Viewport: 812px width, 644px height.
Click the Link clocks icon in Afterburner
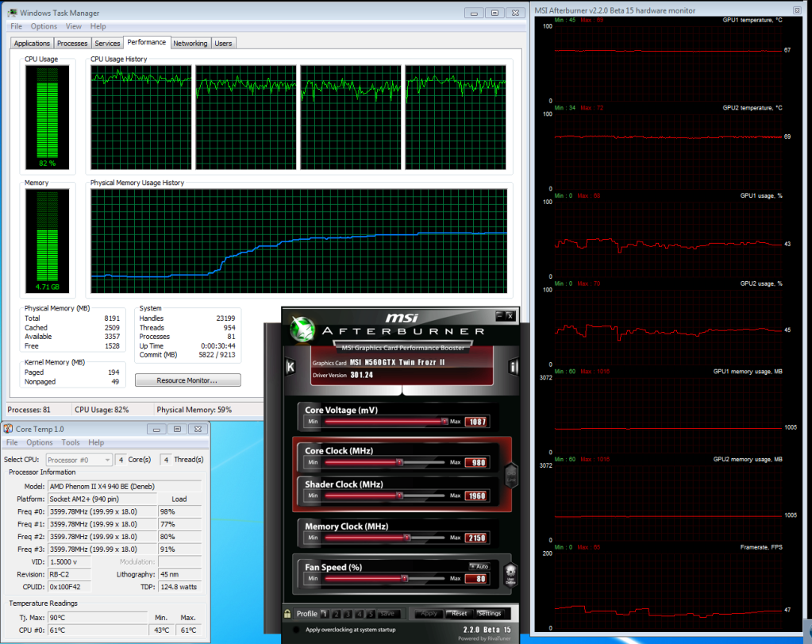(510, 475)
